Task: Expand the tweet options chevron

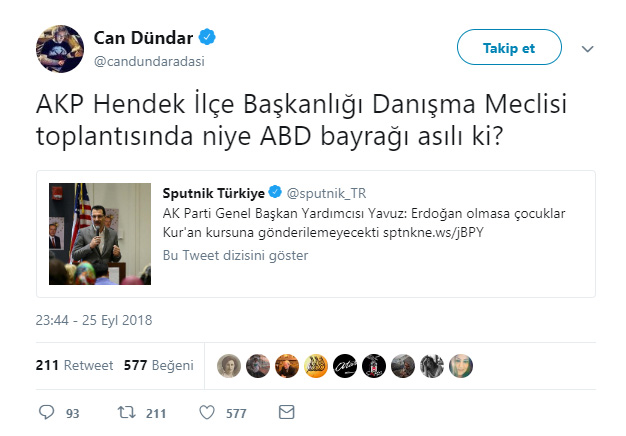Action: click(x=587, y=49)
